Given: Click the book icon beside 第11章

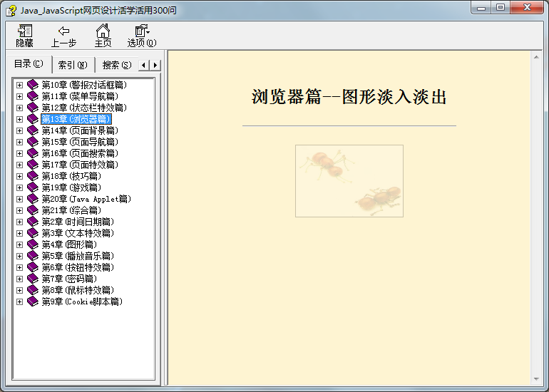Looking at the screenshot, I should pyautogui.click(x=33, y=96).
